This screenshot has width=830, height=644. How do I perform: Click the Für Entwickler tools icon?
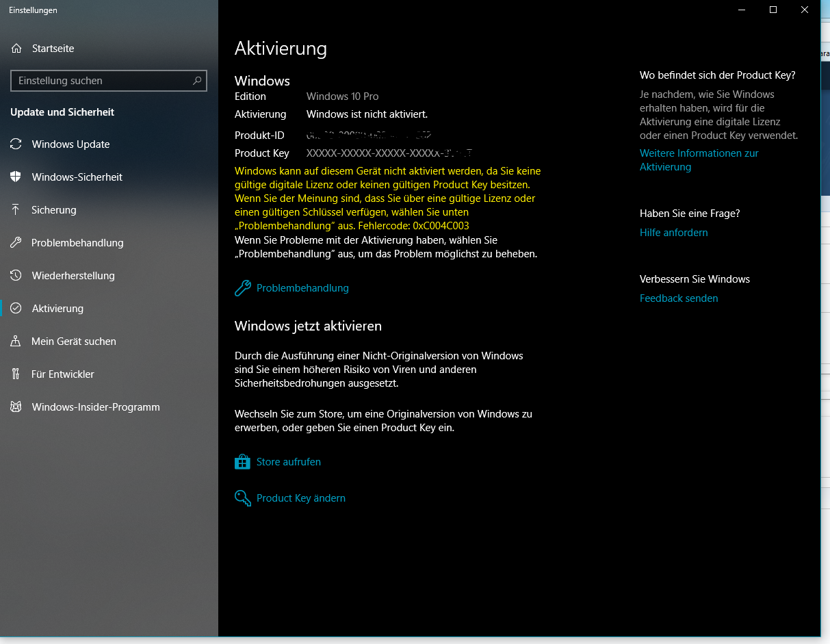coord(16,374)
